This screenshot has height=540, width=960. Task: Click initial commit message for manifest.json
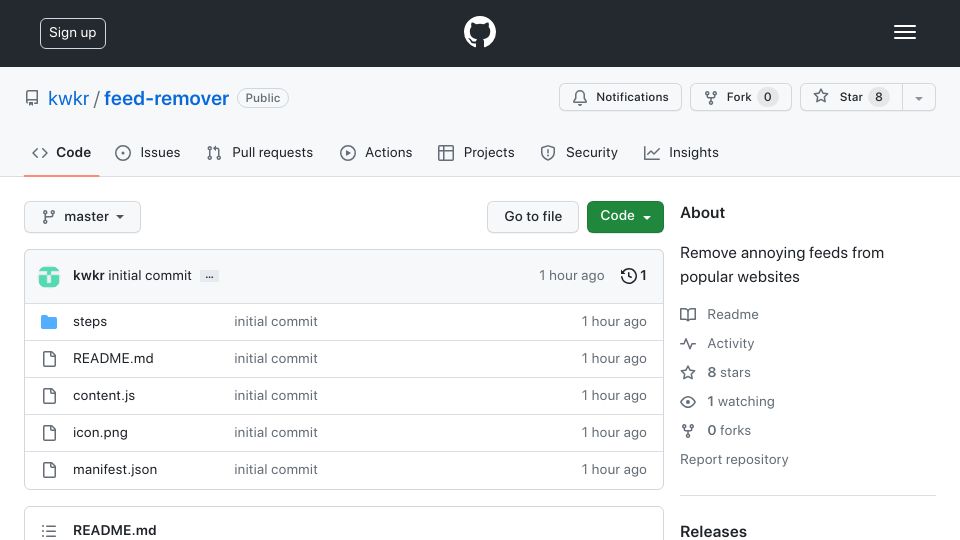tap(276, 470)
